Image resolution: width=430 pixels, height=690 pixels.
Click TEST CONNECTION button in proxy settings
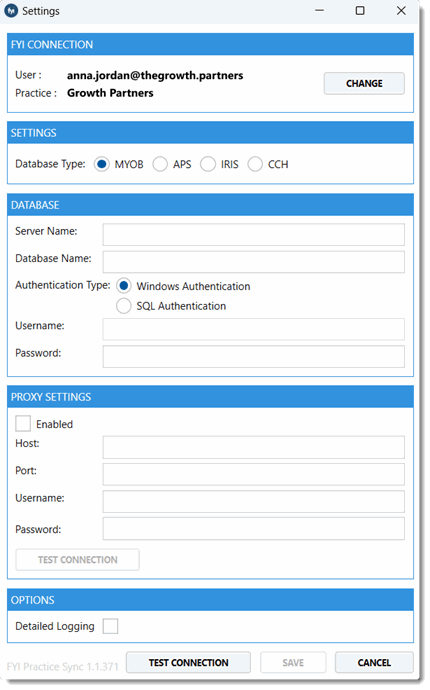pos(77,560)
